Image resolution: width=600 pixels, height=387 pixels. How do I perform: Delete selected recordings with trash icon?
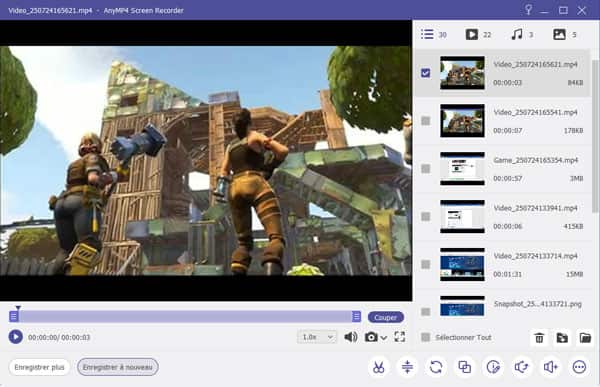pyautogui.click(x=539, y=338)
